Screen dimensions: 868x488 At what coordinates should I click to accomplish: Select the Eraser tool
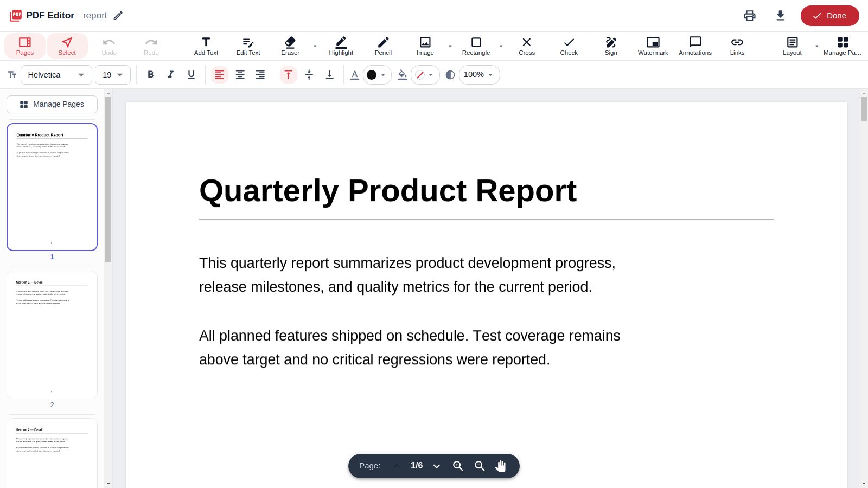290,46
